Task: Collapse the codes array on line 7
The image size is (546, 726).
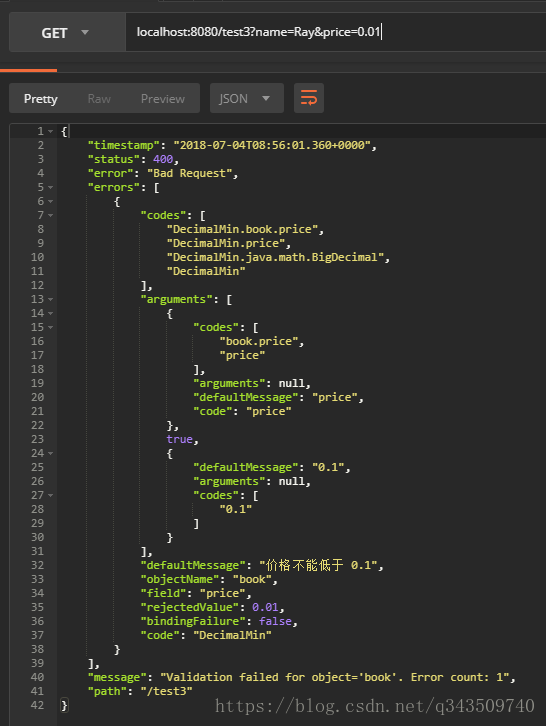Action: [50, 215]
